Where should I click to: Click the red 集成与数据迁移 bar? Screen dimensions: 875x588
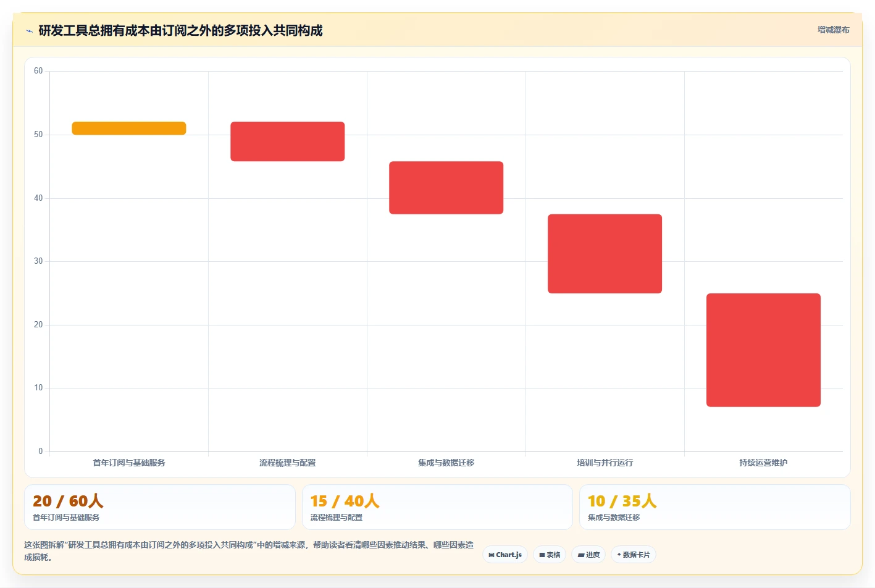[446, 188]
